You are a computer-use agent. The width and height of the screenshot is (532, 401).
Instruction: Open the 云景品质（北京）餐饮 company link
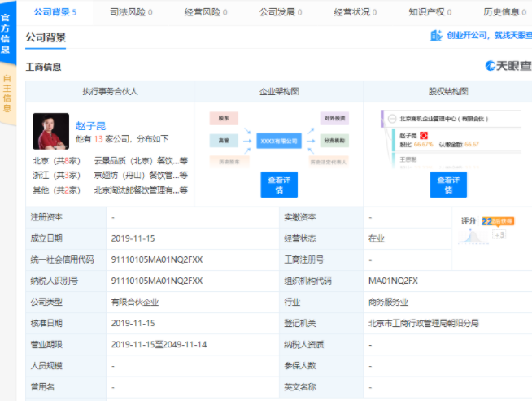(141, 161)
